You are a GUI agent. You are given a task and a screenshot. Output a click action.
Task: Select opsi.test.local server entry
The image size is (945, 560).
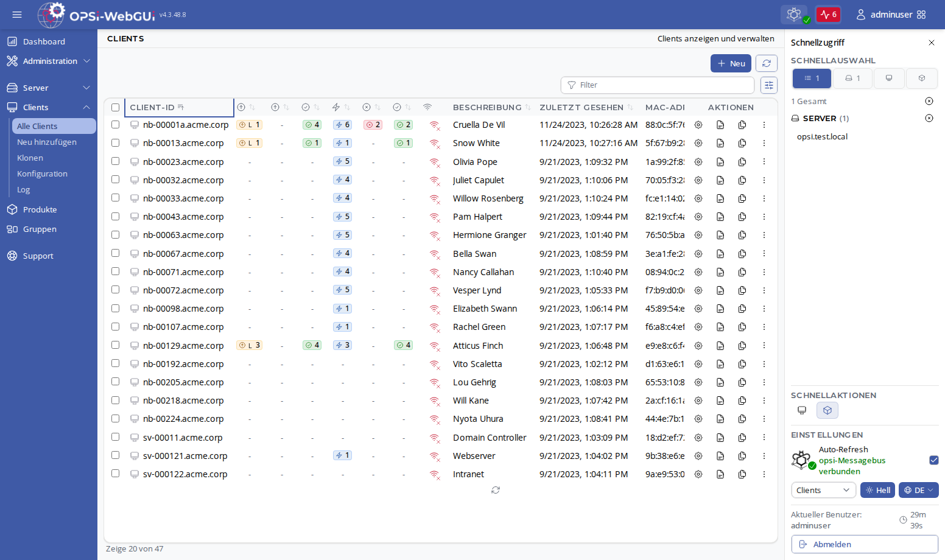tap(822, 136)
